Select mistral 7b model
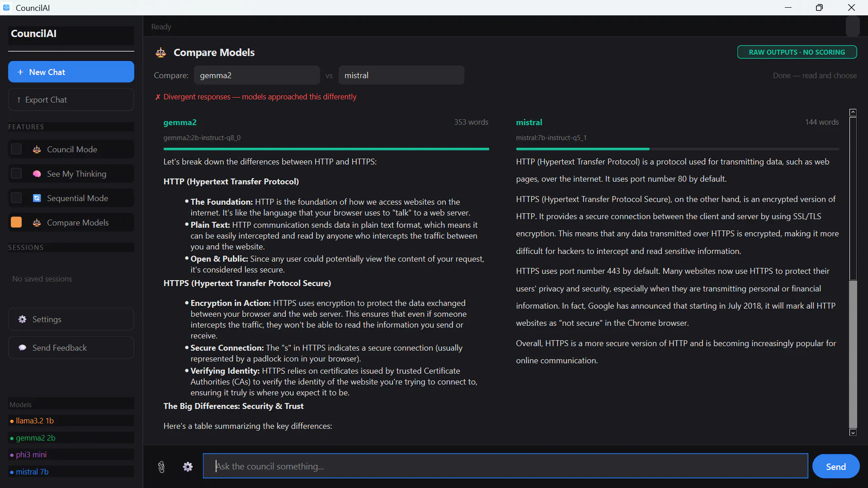The image size is (868, 488). [x=71, y=472]
